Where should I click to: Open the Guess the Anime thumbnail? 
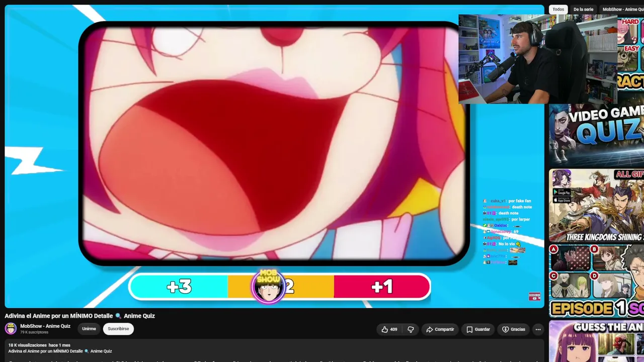[596, 341]
